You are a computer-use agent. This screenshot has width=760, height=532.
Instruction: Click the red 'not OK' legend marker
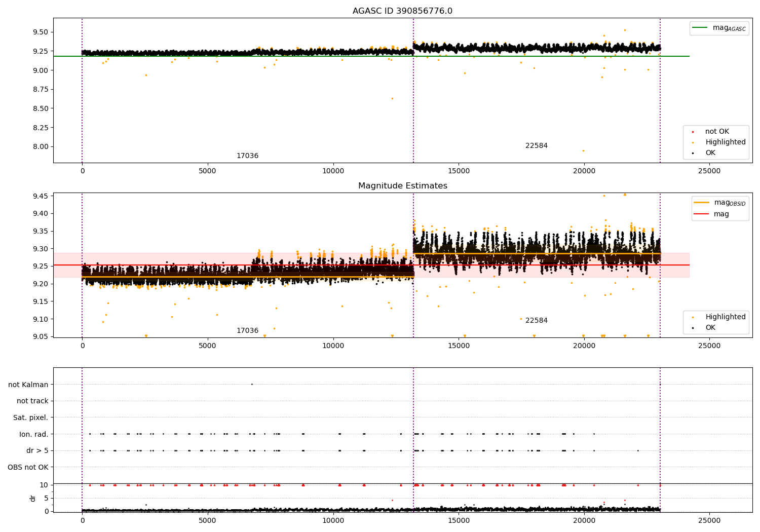tap(693, 132)
